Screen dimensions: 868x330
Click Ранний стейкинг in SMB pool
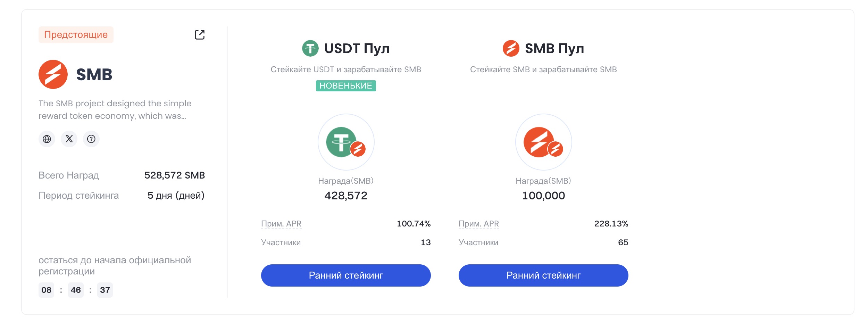coord(543,275)
